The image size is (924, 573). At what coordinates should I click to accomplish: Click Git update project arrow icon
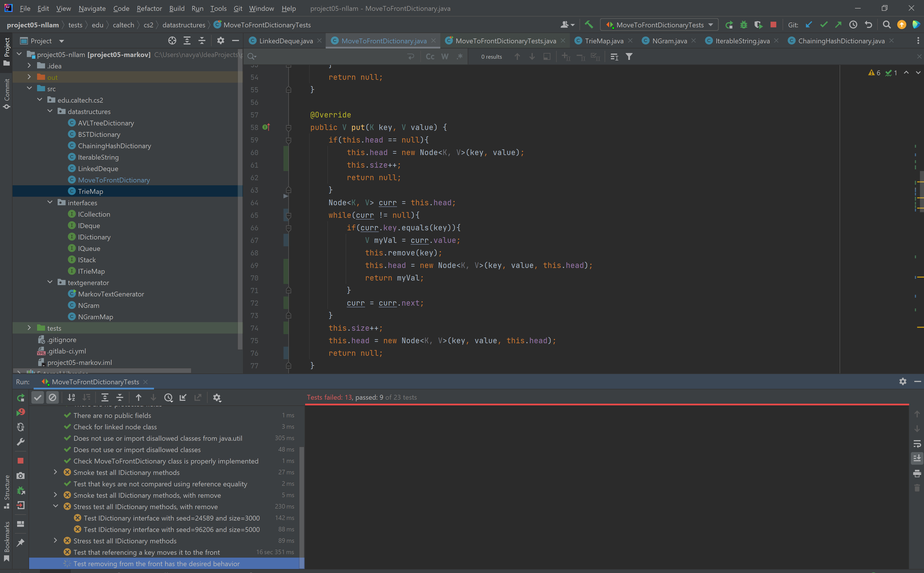point(809,25)
